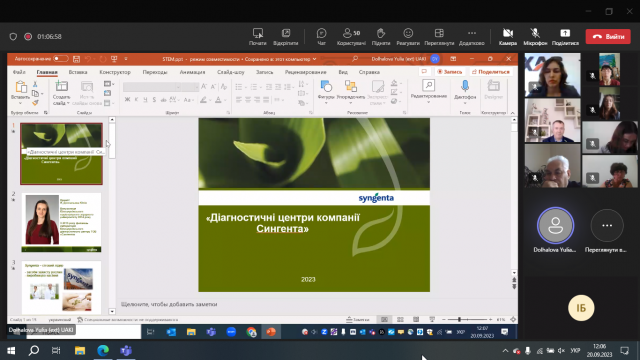
Task: Unmute the Teams microphone
Action: click(x=535, y=37)
